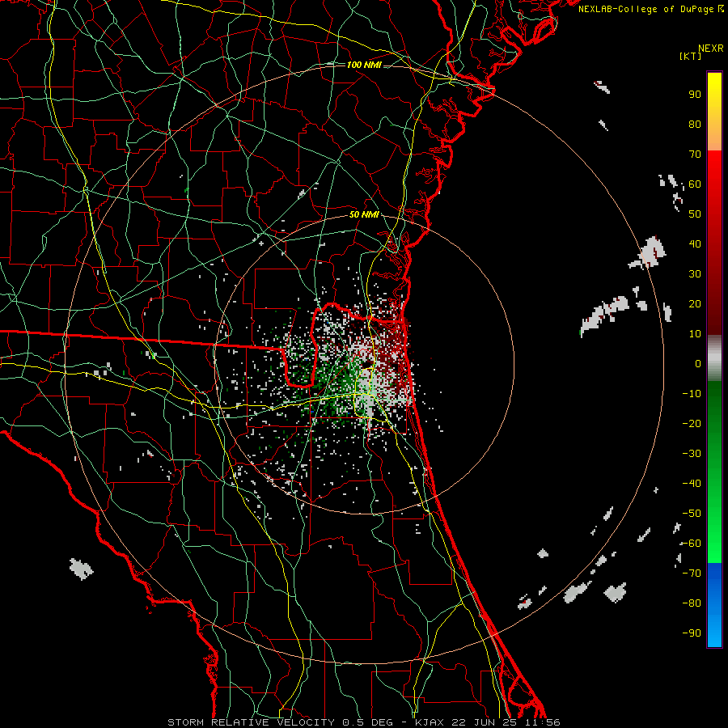The height and width of the screenshot is (728, 728).
Task: Click the 0 value on the velocity scale
Action: pyautogui.click(x=698, y=363)
